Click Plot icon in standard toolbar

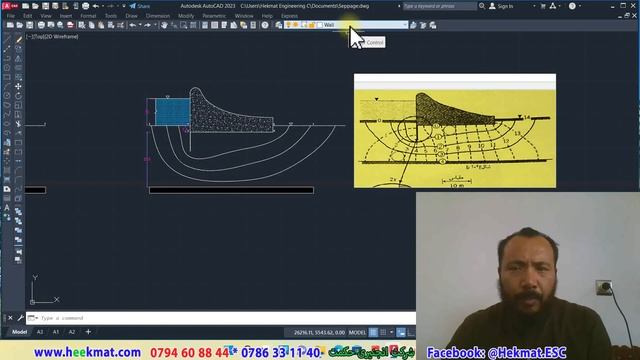[41, 25]
